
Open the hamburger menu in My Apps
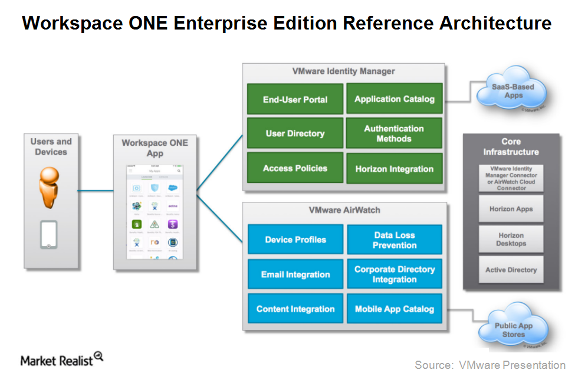click(x=130, y=171)
